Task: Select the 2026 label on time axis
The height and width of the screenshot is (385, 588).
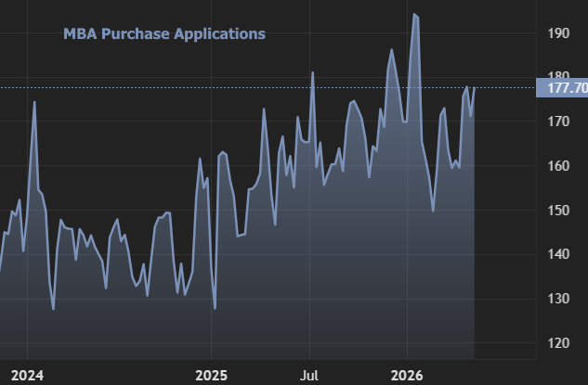Action: coord(407,376)
